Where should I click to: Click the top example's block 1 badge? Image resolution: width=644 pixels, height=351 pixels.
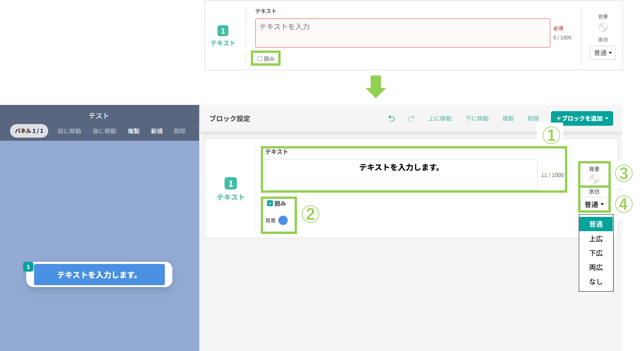223,31
